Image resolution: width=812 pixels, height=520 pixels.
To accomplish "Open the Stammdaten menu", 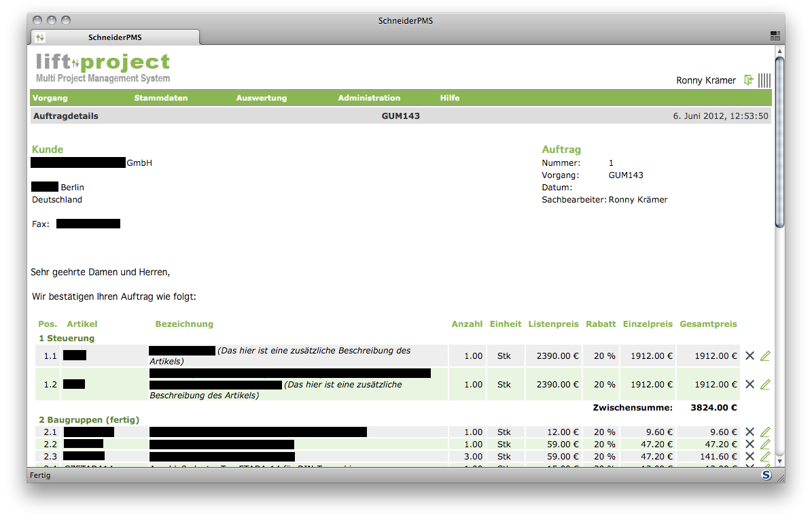I will [x=161, y=98].
